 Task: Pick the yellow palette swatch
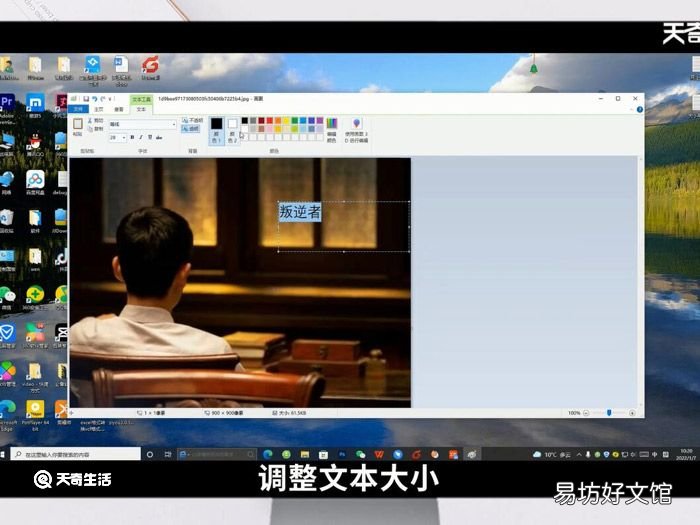(x=286, y=121)
